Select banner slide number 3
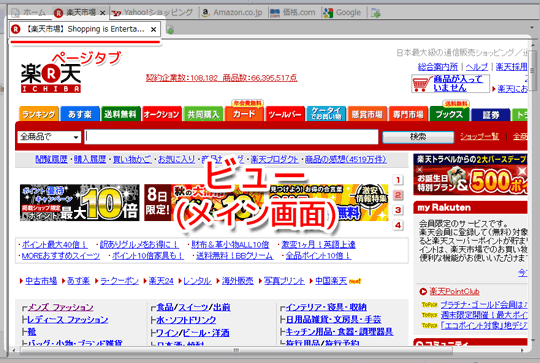This screenshot has width=540, height=363. pyautogui.click(x=398, y=210)
